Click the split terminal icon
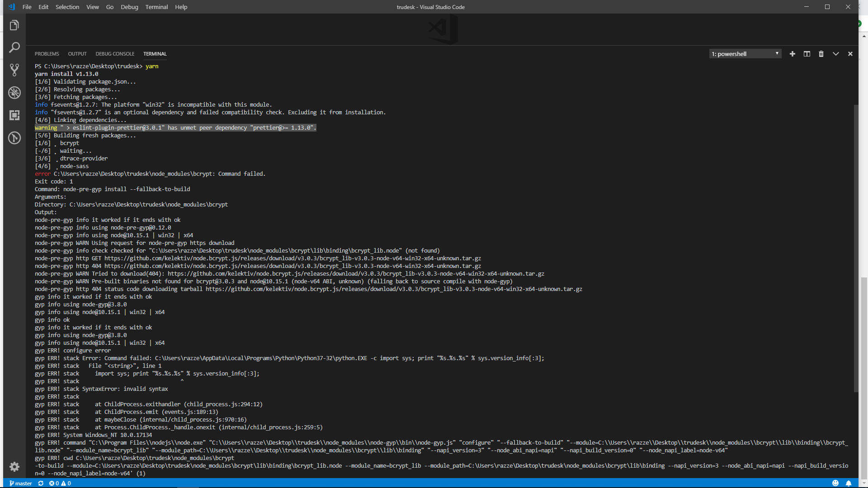Image resolution: width=868 pixels, height=488 pixels. point(807,54)
